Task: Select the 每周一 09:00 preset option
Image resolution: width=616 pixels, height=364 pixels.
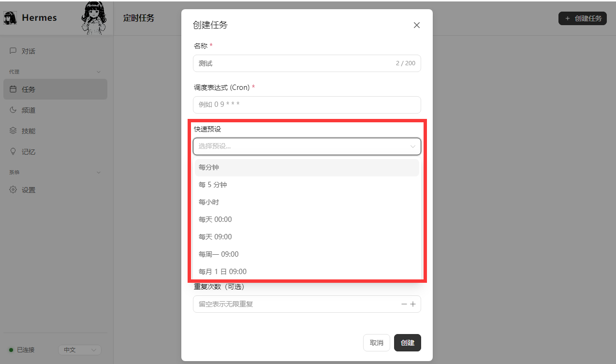Action: click(x=307, y=254)
